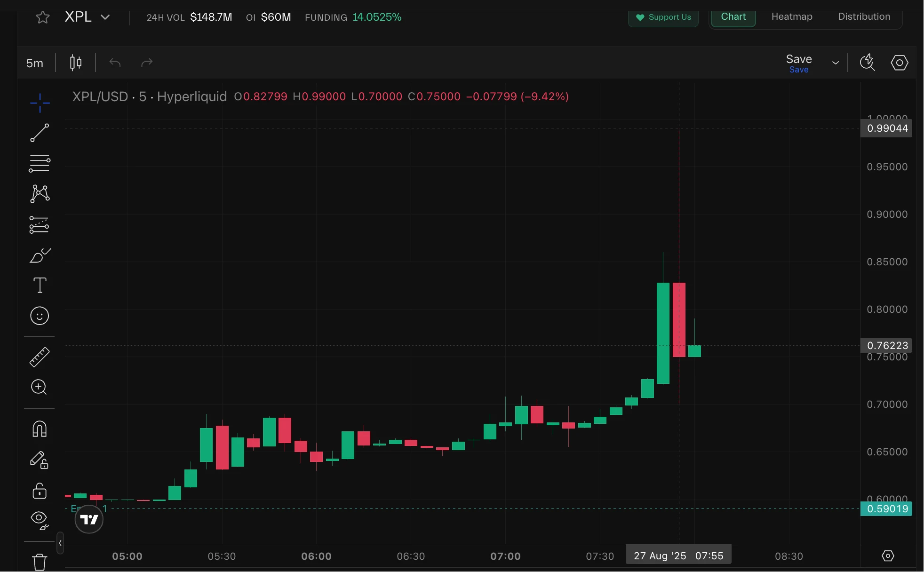
Task: Click the undo arrow in the toolbar
Action: (x=114, y=62)
